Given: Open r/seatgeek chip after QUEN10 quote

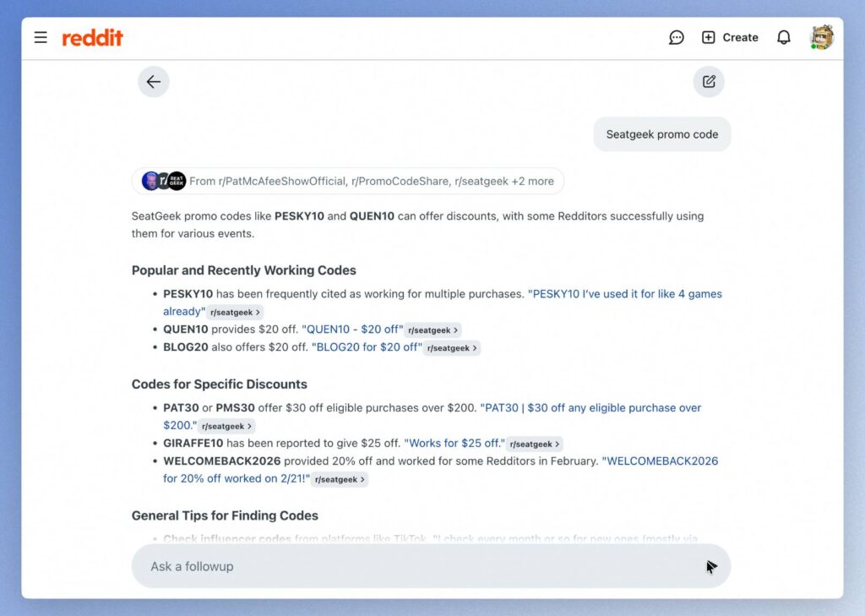Looking at the screenshot, I should point(432,330).
